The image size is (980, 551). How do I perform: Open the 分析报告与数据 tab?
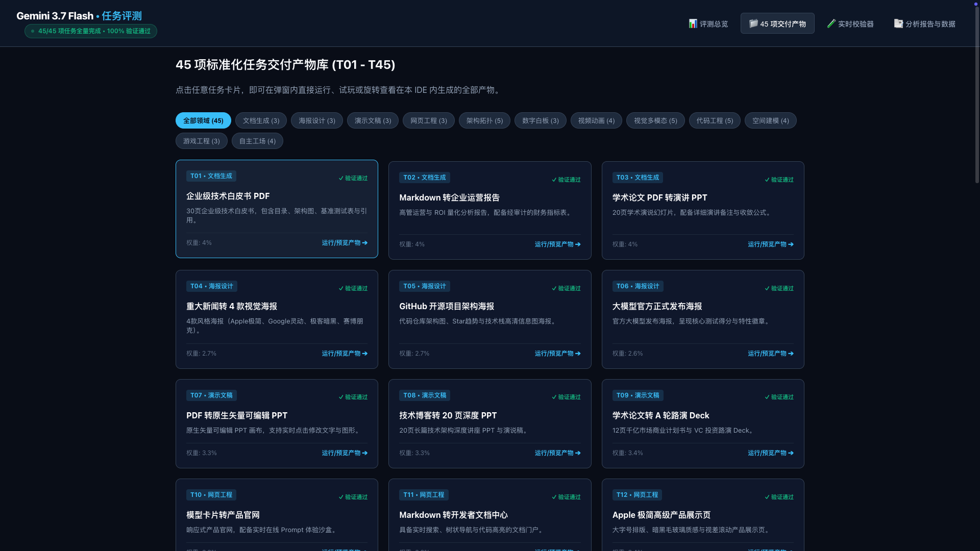coord(925,23)
